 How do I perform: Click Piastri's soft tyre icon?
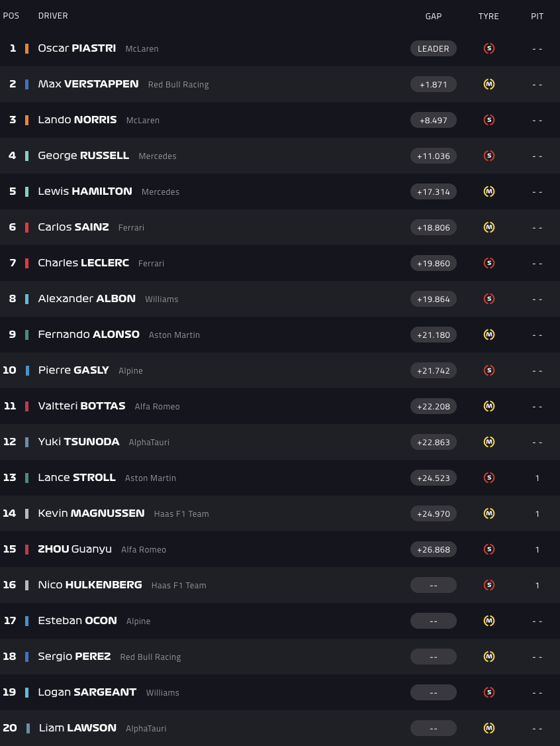point(489,48)
